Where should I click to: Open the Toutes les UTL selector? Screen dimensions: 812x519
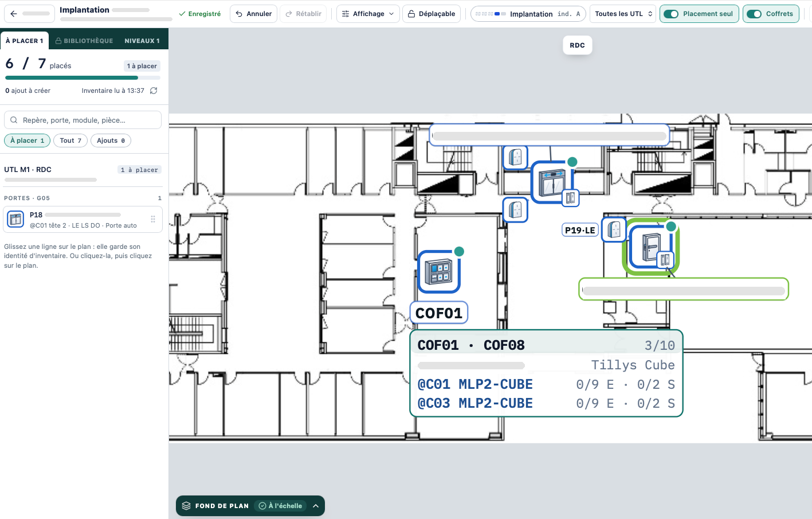click(x=623, y=14)
